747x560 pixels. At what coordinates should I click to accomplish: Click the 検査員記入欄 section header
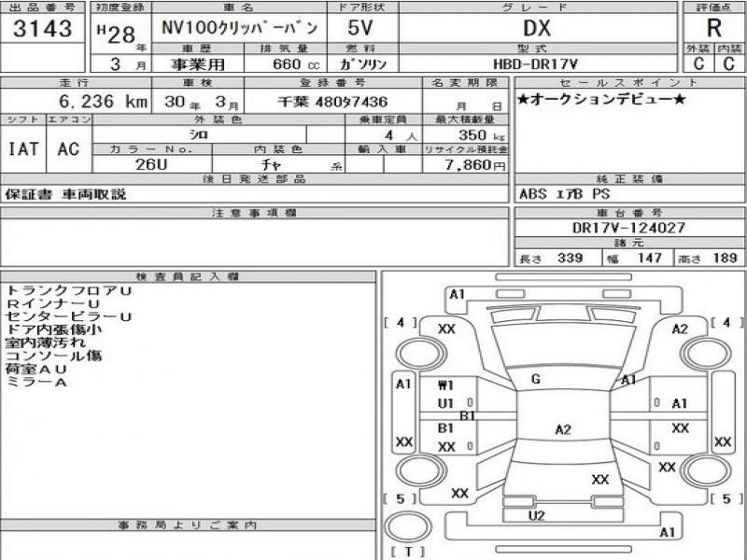[x=188, y=276]
